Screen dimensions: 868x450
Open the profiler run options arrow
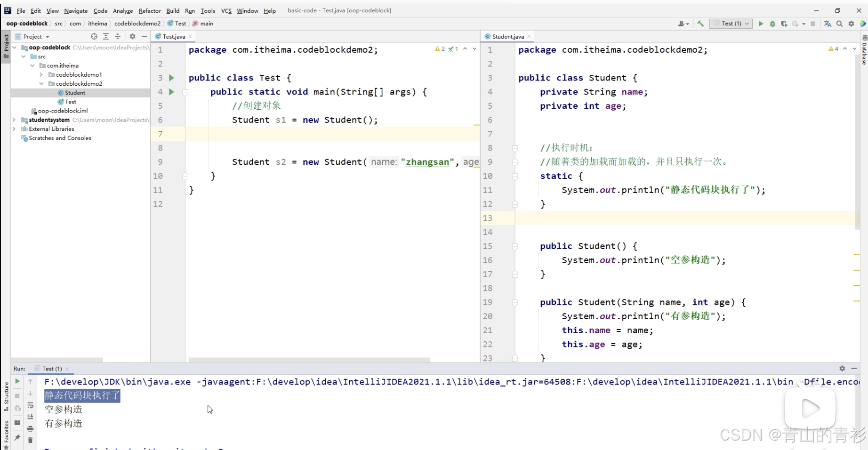click(804, 24)
